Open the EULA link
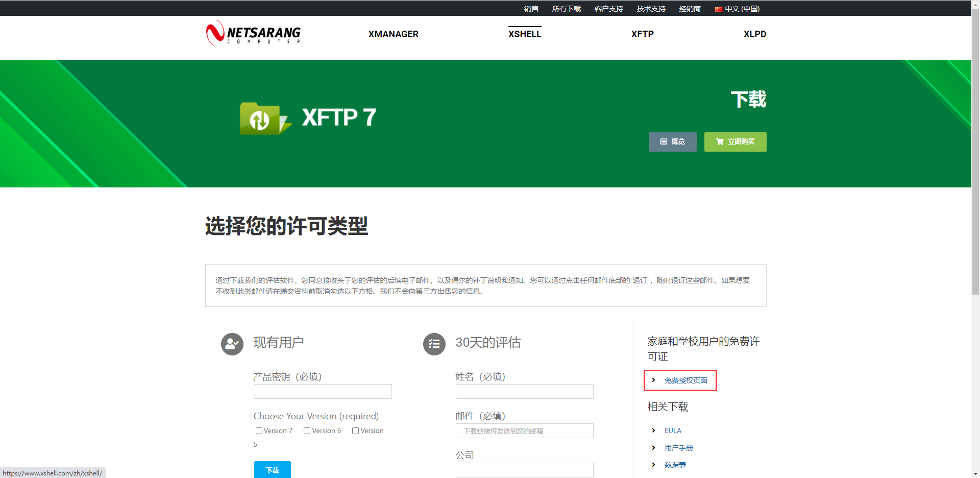 coord(673,431)
